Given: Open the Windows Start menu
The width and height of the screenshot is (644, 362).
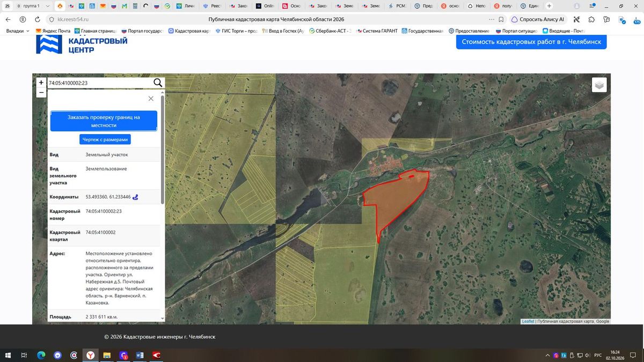Looking at the screenshot, I should [x=8, y=355].
